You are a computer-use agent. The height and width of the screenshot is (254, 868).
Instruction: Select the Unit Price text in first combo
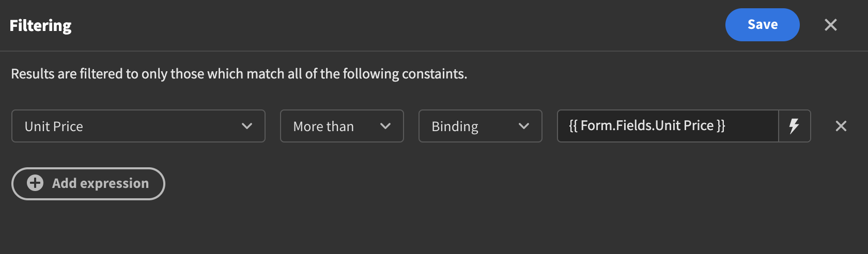pos(54,126)
